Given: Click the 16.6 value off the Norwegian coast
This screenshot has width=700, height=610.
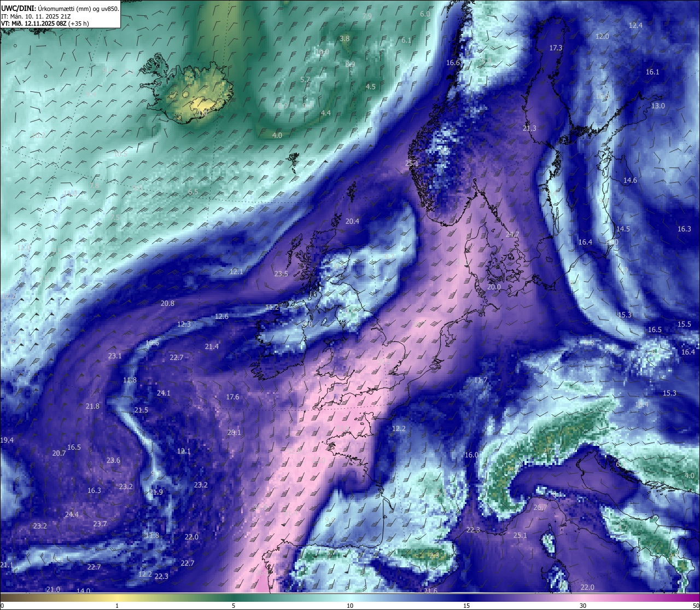Looking at the screenshot, I should click(453, 62).
